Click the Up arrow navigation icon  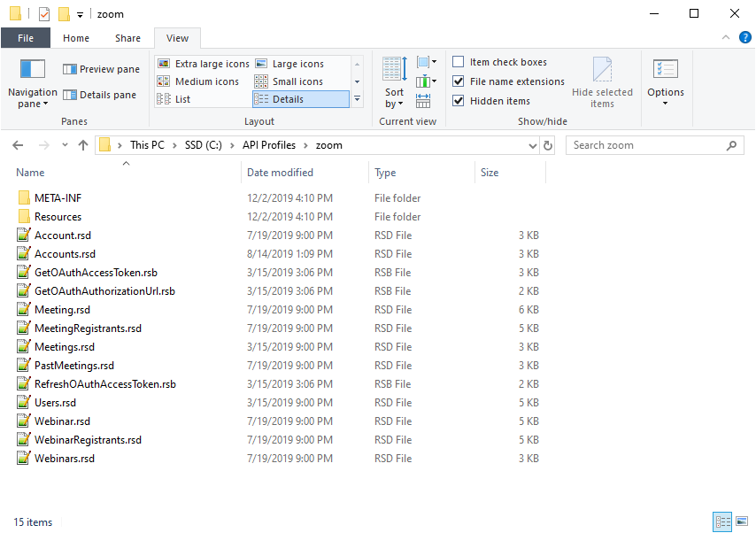coord(83,145)
